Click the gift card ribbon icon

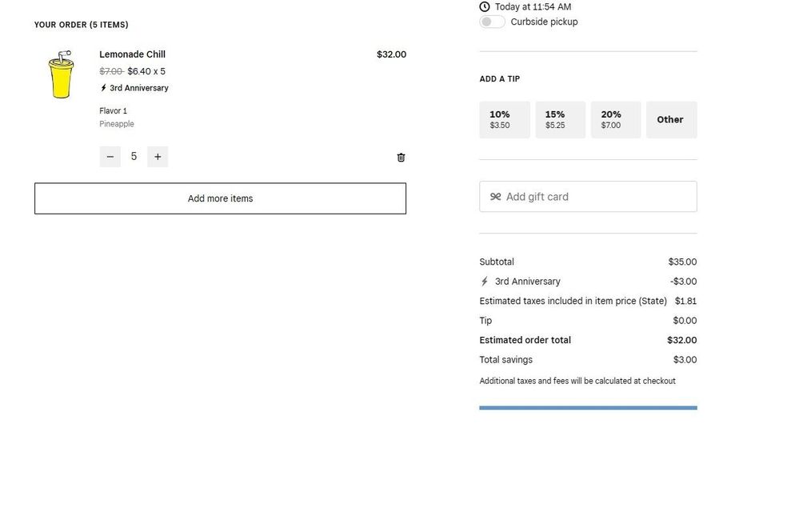tap(495, 197)
